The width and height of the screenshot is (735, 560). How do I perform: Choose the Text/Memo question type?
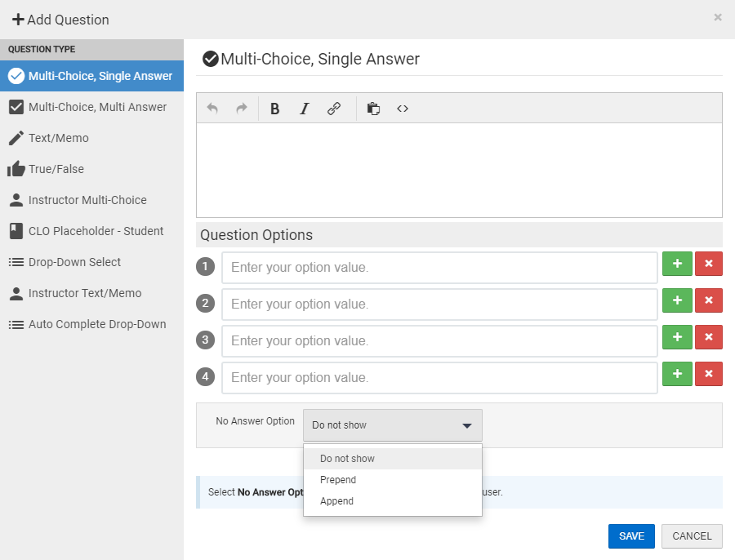pyautogui.click(x=91, y=138)
